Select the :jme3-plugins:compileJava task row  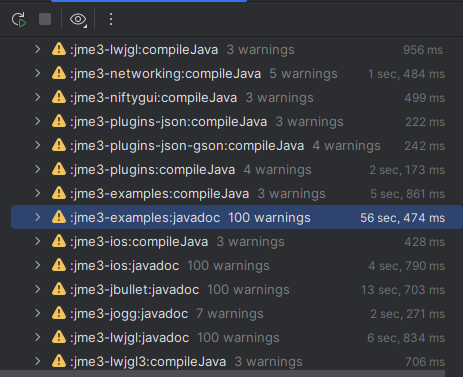coord(237,170)
